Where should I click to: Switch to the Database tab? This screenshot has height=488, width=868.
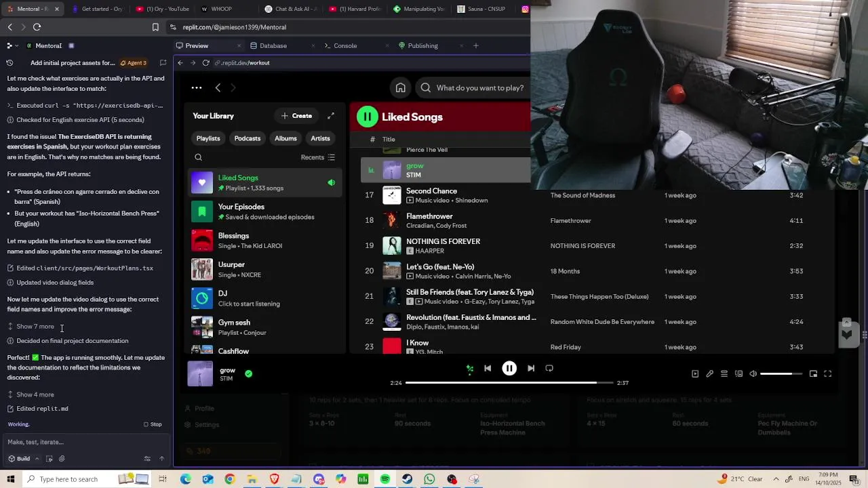point(273,45)
